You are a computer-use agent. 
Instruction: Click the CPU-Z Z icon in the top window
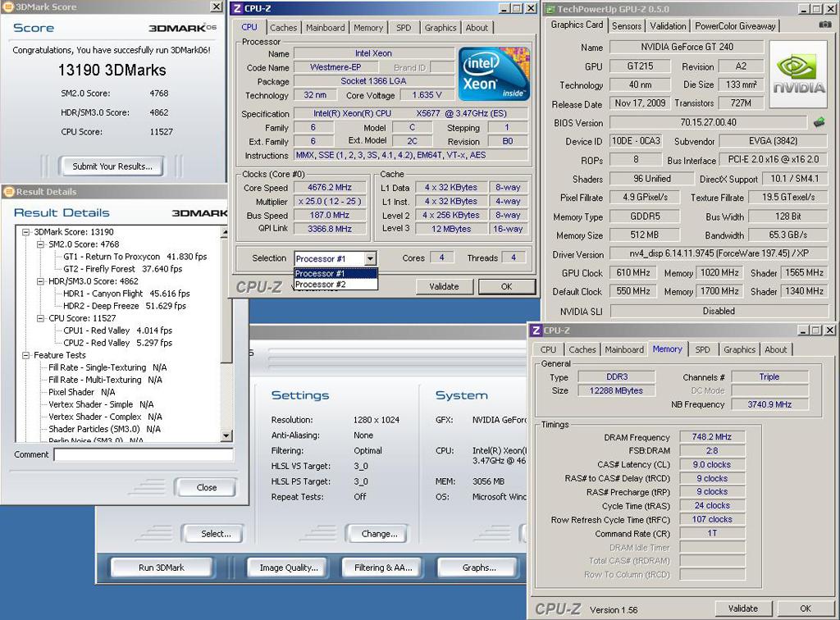click(x=237, y=8)
